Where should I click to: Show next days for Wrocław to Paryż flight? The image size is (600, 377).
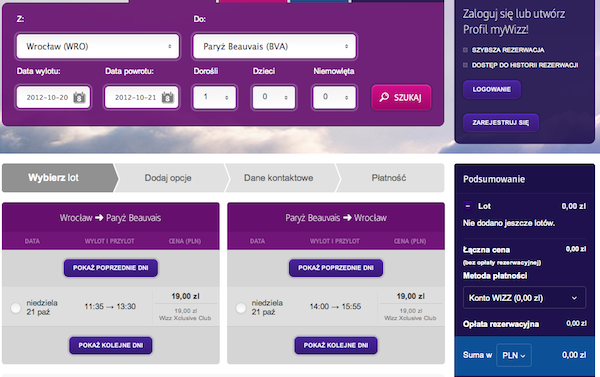111,345
